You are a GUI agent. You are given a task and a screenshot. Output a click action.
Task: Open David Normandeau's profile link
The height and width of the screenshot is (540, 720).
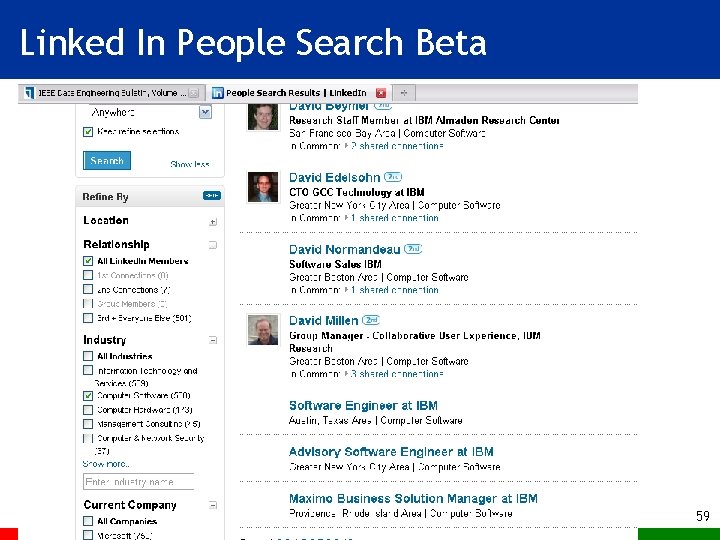345,249
